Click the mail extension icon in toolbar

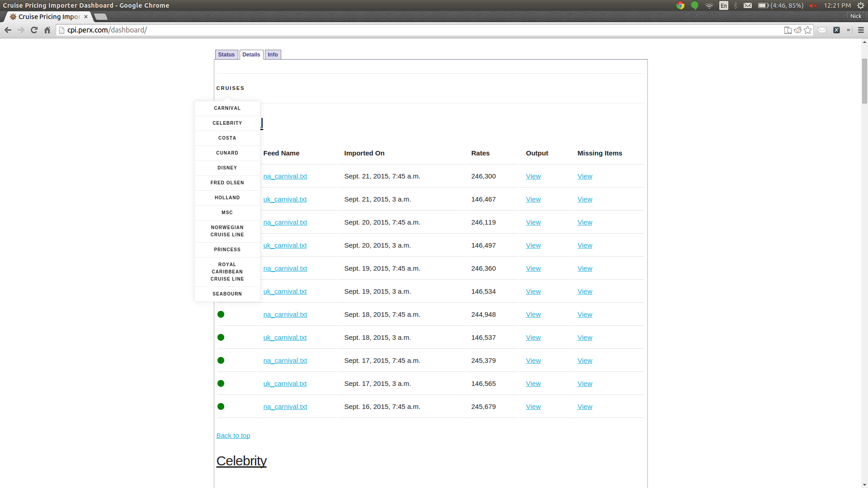[822, 30]
